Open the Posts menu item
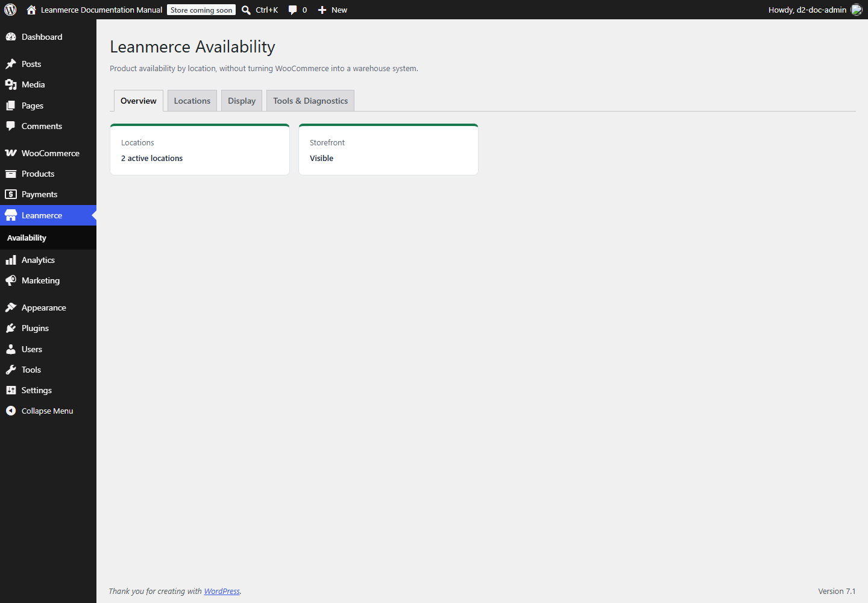This screenshot has width=868, height=603. (x=48, y=64)
